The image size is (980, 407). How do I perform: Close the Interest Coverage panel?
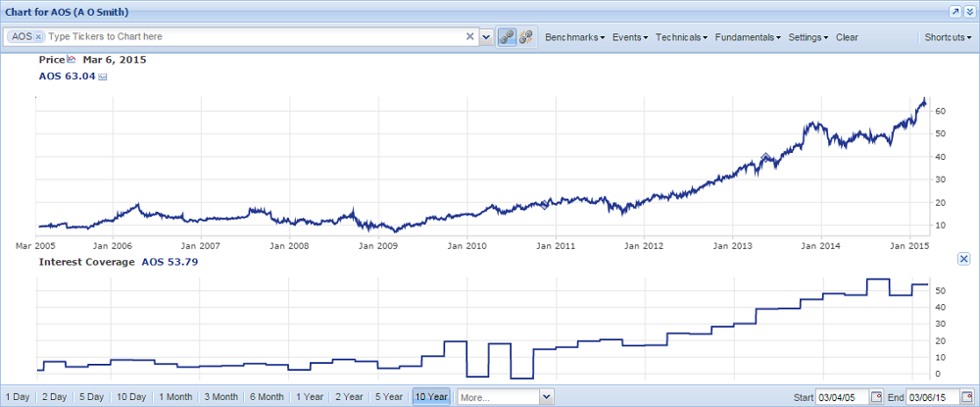(963, 259)
